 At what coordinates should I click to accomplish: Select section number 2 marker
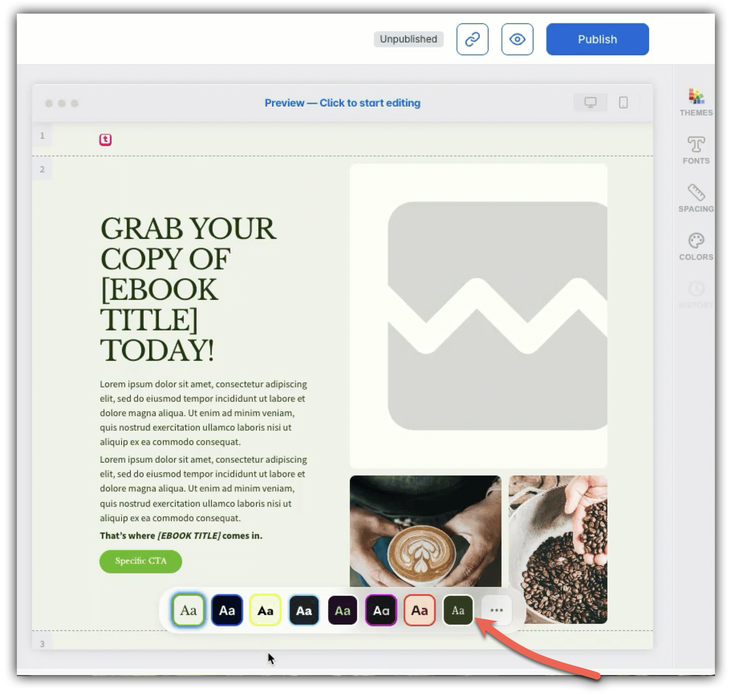[42, 169]
